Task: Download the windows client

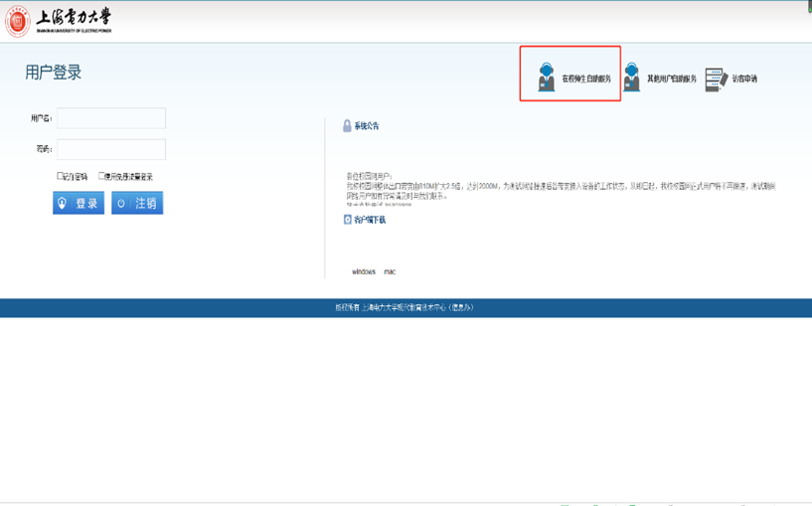Action: (x=364, y=271)
